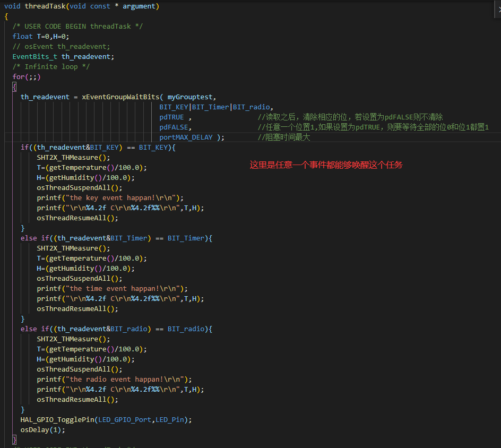Click BIT_radio in the wait-bits argument line

(x=252, y=107)
